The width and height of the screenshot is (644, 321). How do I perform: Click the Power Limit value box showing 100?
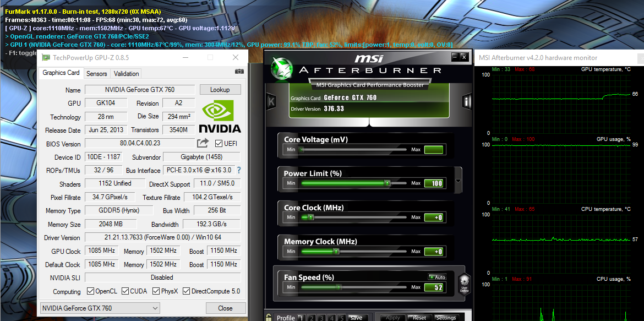click(434, 183)
